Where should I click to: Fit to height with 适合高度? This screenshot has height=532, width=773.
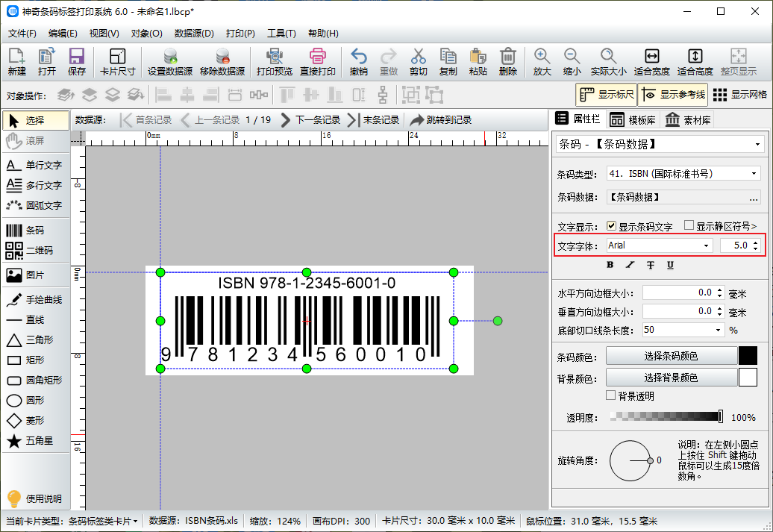[695, 62]
